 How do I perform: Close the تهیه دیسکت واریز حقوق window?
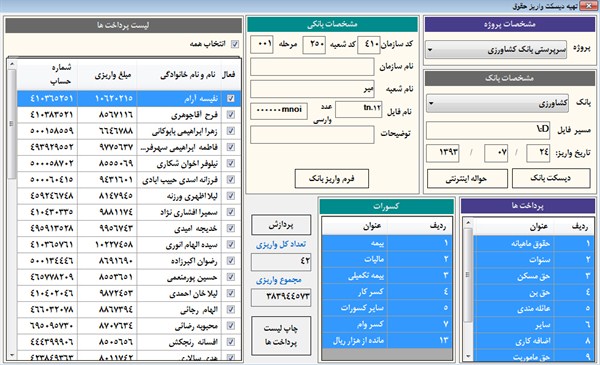click(588, 6)
